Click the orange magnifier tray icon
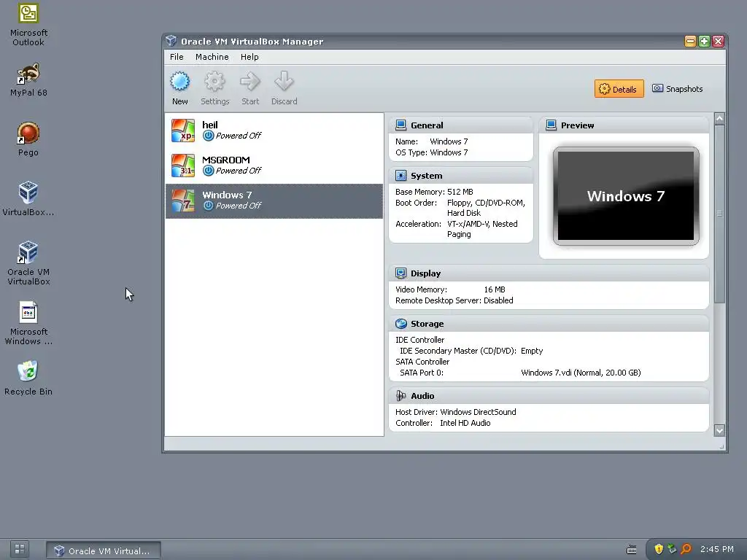This screenshot has width=747, height=560. (686, 549)
